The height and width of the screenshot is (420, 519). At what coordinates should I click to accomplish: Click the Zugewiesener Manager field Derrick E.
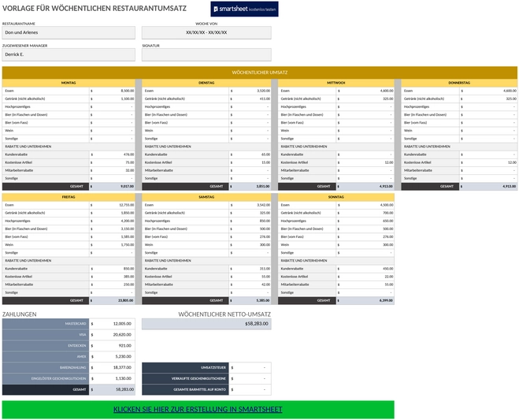pyautogui.click(x=69, y=54)
